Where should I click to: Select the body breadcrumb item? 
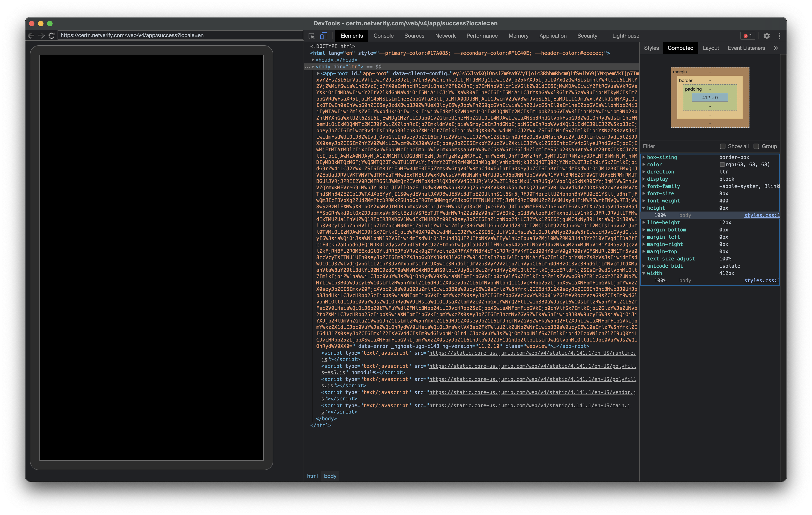(x=330, y=476)
